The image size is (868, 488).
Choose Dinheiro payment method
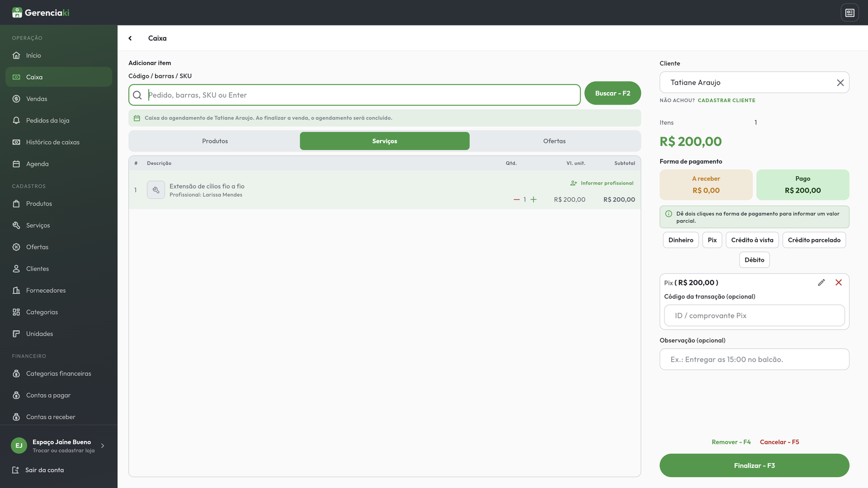pyautogui.click(x=681, y=240)
